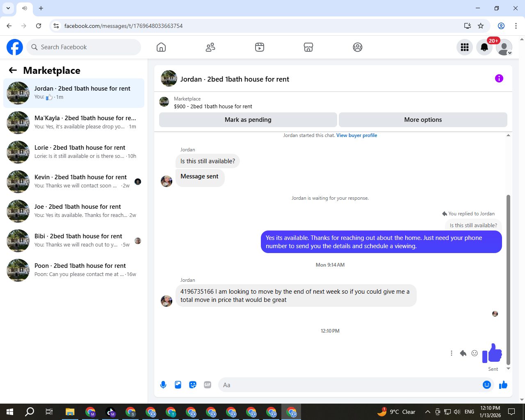Show hidden system tray icons
Viewport: 525px width, 420px height.
[x=427, y=412]
